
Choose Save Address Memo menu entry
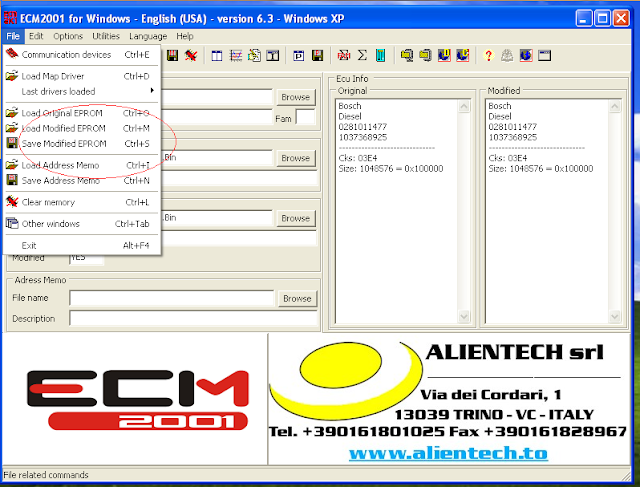click(x=82, y=180)
